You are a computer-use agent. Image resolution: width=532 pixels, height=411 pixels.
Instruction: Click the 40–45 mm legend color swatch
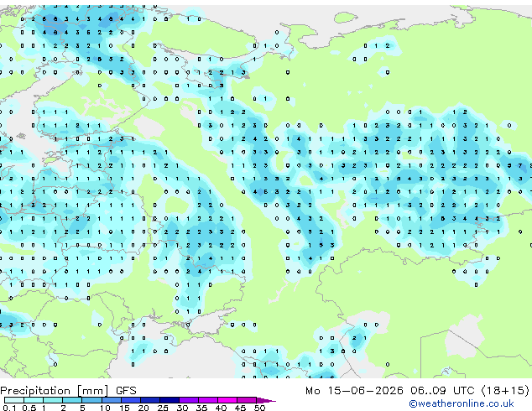point(227,400)
